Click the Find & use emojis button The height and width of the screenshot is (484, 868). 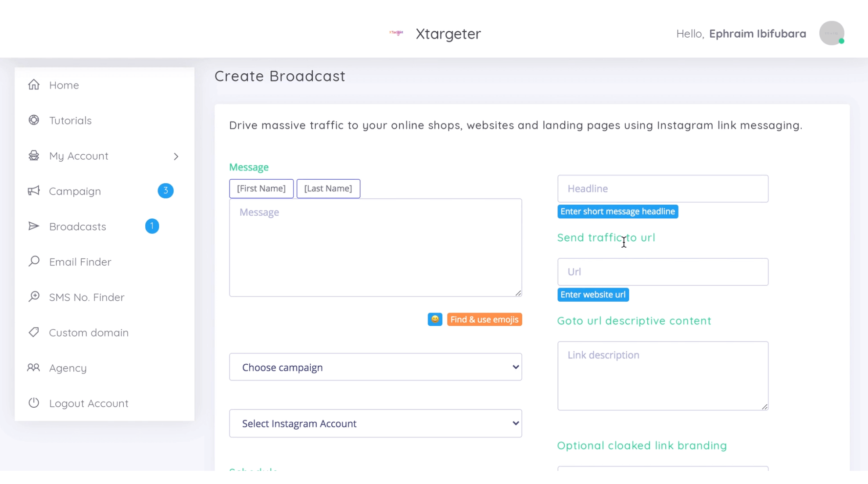(484, 319)
